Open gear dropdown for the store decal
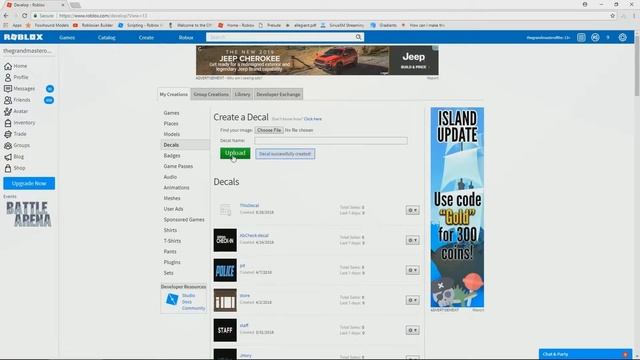The height and width of the screenshot is (360, 640). pos(412,300)
